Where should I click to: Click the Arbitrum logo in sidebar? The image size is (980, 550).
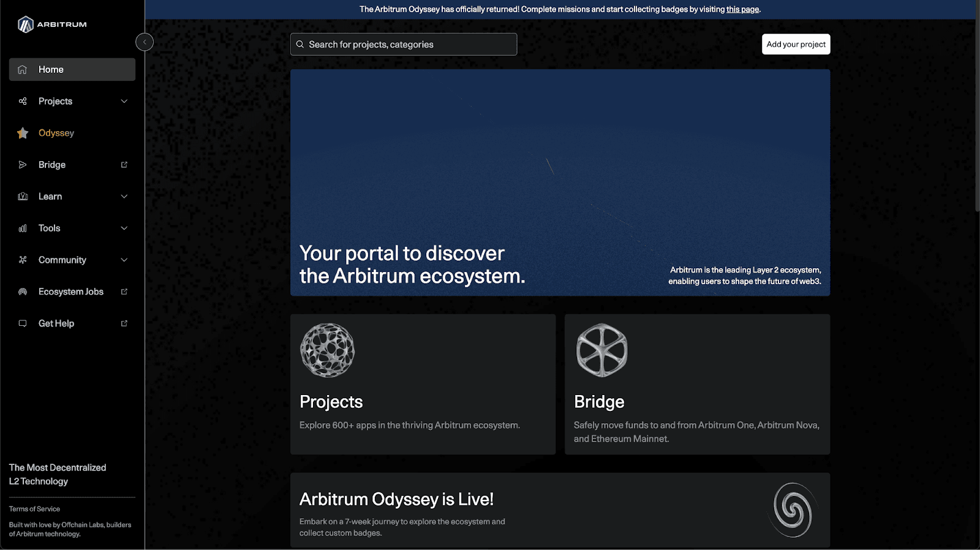[x=52, y=24]
